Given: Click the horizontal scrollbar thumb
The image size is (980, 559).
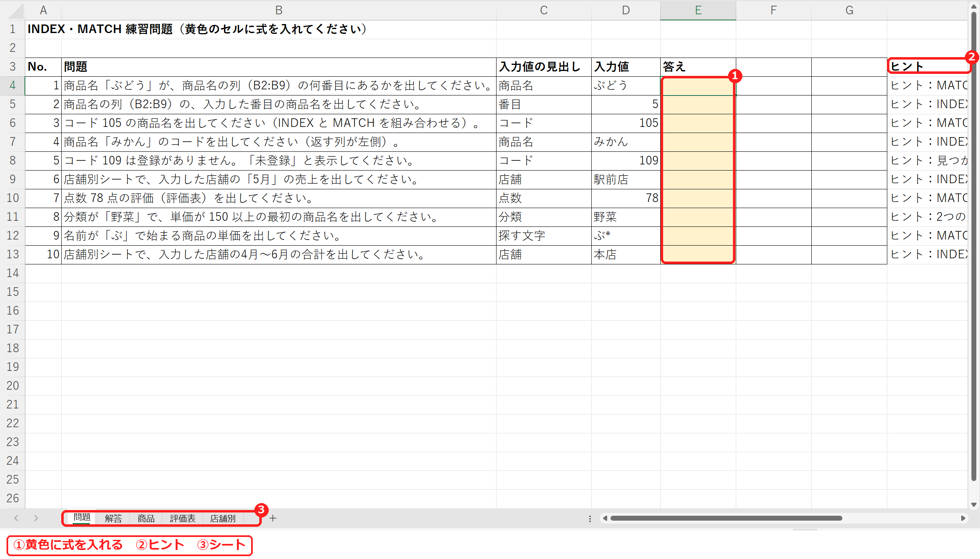Looking at the screenshot, I should click(x=726, y=518).
